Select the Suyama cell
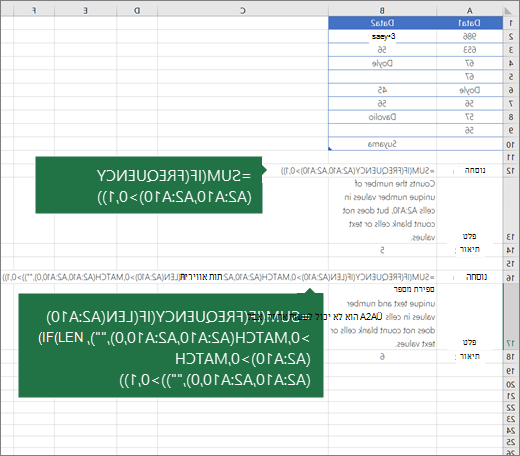520x456 pixels. (x=382, y=144)
